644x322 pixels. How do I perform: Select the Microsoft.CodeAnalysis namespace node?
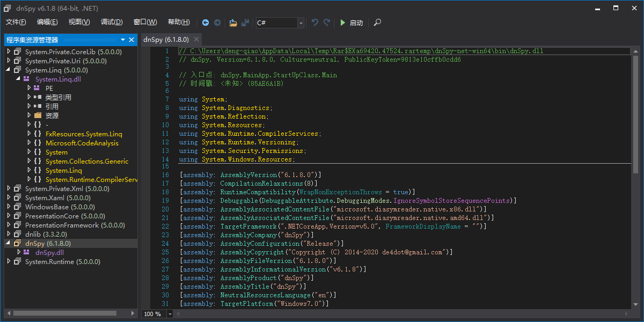click(82, 143)
